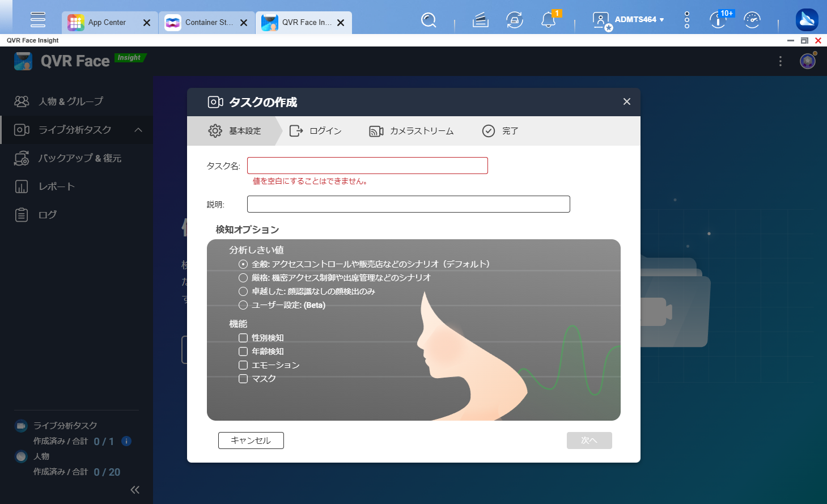Enable the マスク checkbox

click(243, 379)
